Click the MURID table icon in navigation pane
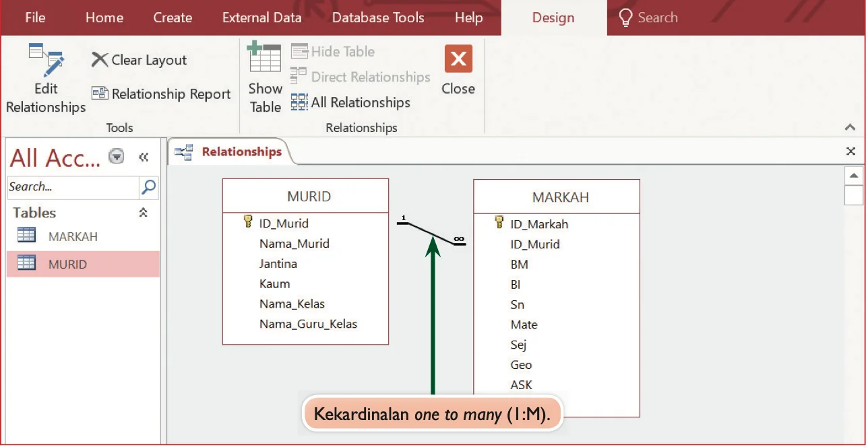The width and height of the screenshot is (868, 447). 26,263
